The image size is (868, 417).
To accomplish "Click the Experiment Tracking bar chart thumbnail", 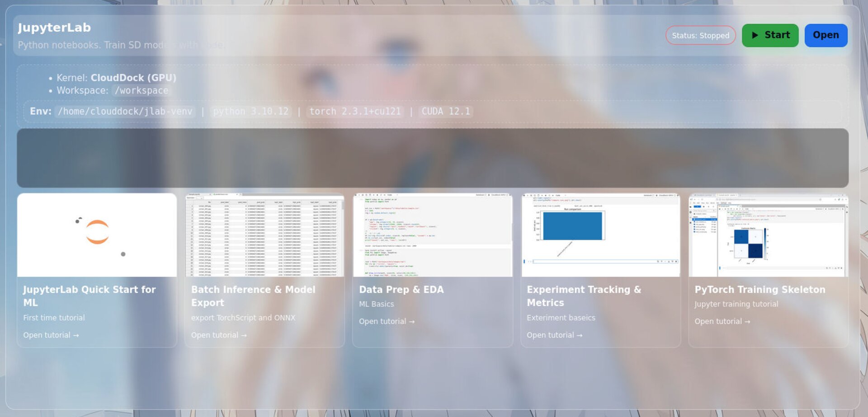I will click(x=600, y=235).
